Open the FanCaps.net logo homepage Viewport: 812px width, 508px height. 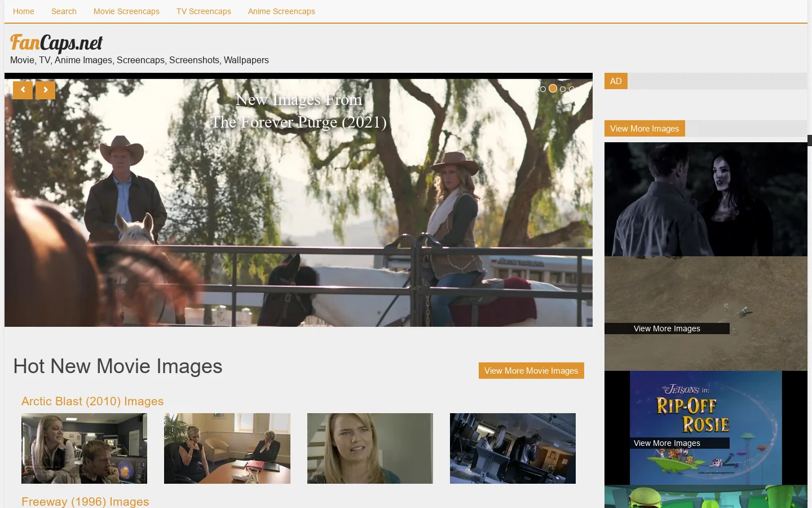pos(56,43)
